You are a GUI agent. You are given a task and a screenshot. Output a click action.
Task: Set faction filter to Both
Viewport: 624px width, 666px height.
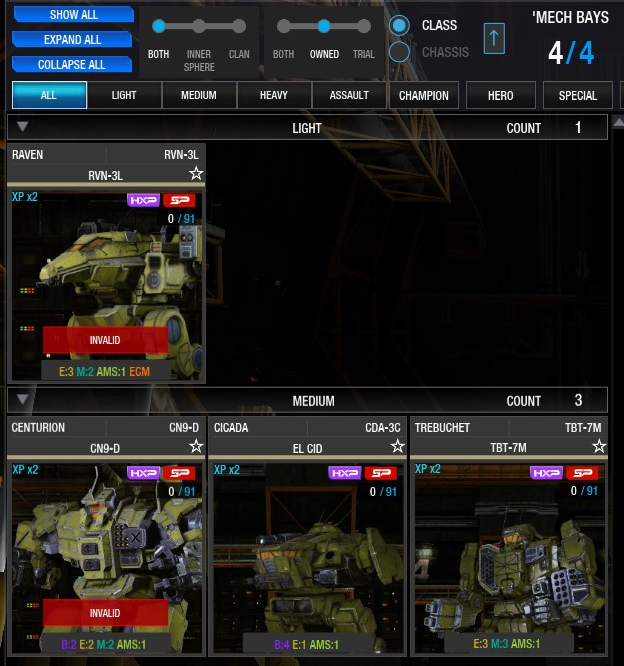coord(158,26)
